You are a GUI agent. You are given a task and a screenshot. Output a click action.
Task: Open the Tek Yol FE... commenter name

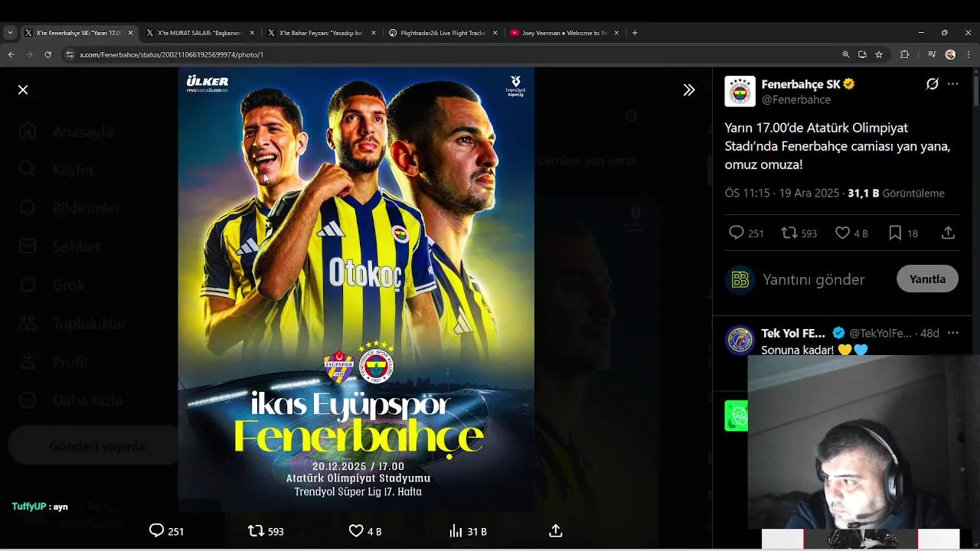pos(793,333)
